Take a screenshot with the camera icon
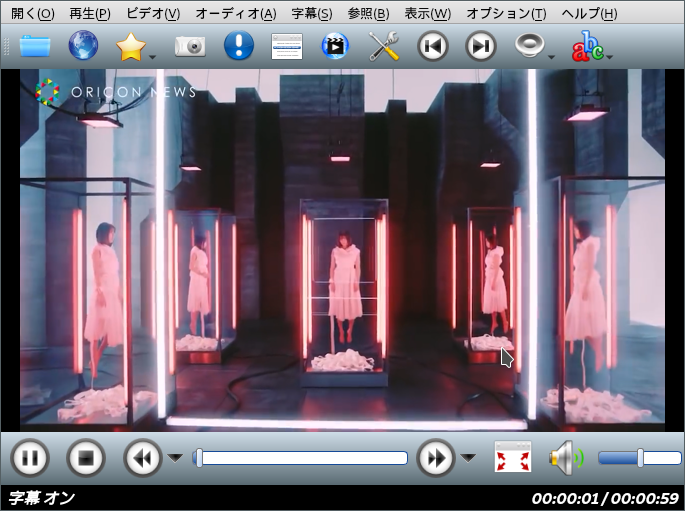 [x=190, y=46]
